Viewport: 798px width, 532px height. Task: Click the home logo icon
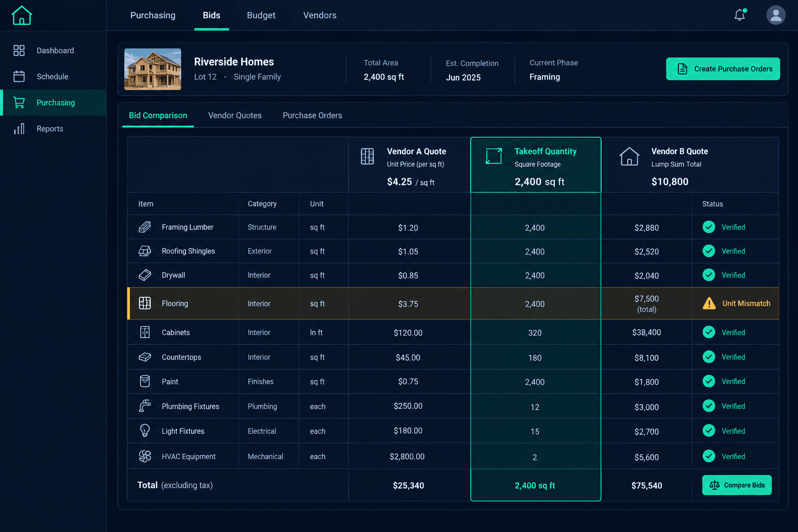pyautogui.click(x=22, y=15)
